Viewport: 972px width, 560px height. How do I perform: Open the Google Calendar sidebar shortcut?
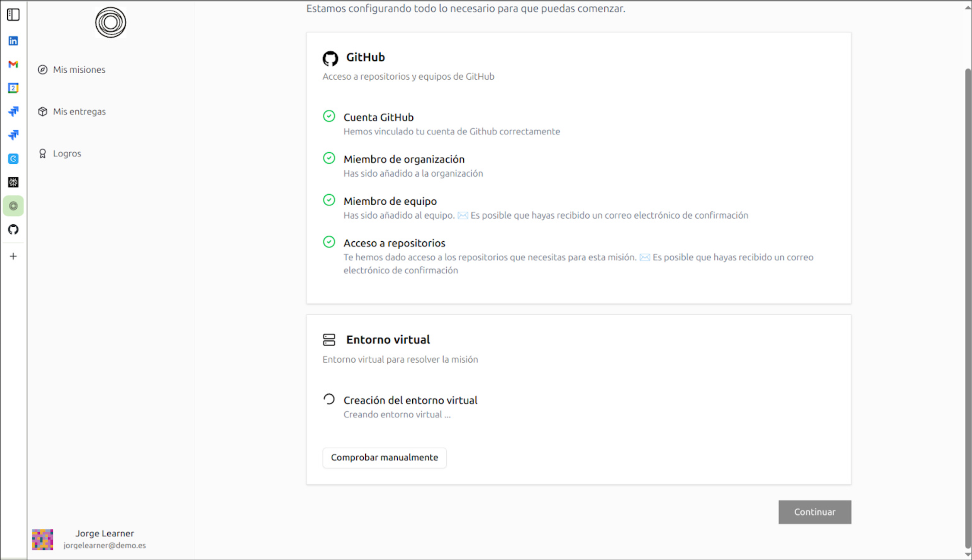point(13,88)
